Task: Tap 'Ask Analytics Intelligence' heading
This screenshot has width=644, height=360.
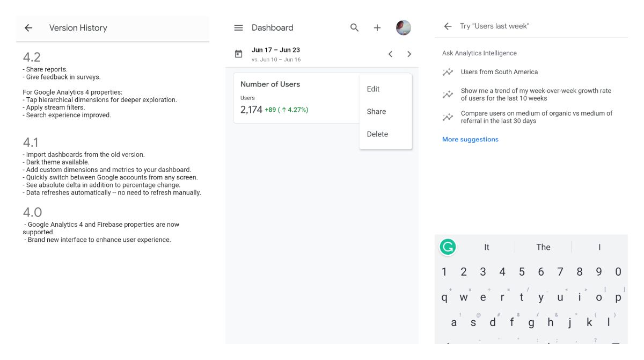Action: pos(479,53)
